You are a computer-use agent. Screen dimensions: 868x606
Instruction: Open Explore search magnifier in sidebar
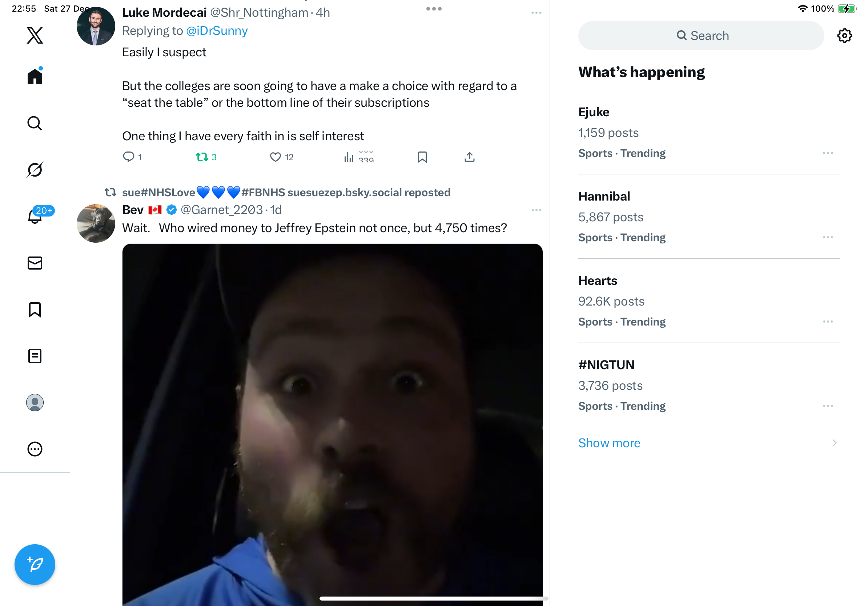[35, 123]
